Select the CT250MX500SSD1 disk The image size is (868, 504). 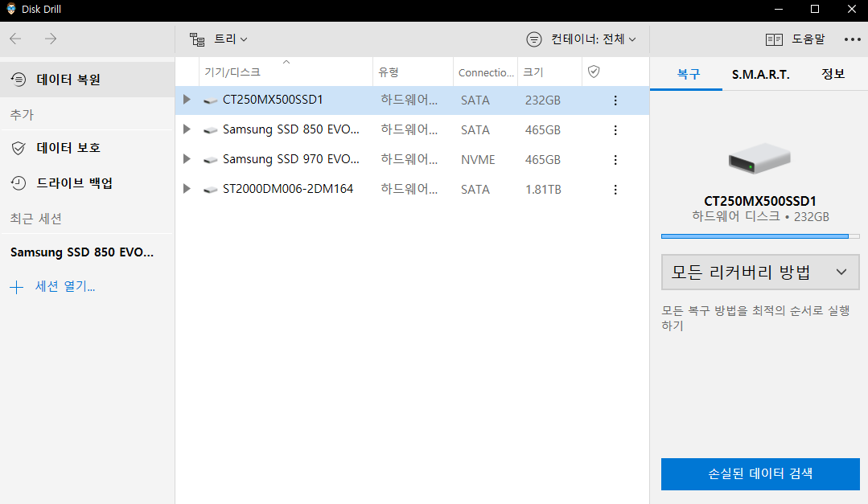[412, 100]
